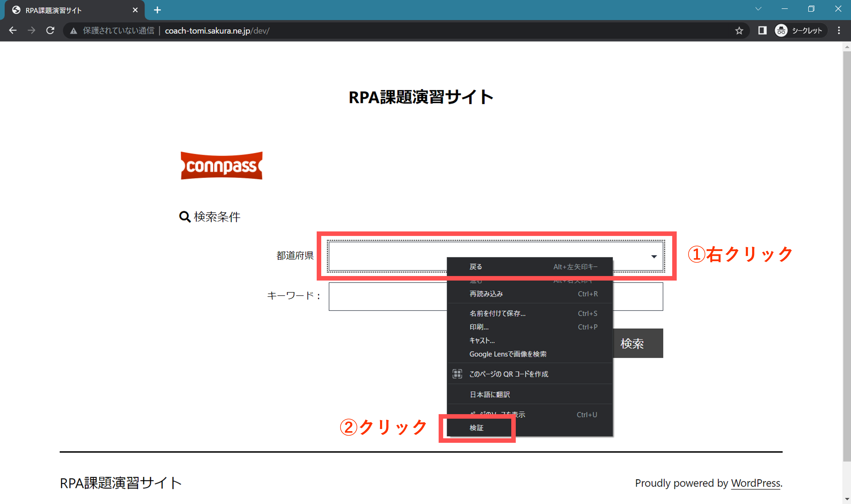The width and height of the screenshot is (851, 504).
Task: Click the 検索 button
Action: [x=638, y=343]
